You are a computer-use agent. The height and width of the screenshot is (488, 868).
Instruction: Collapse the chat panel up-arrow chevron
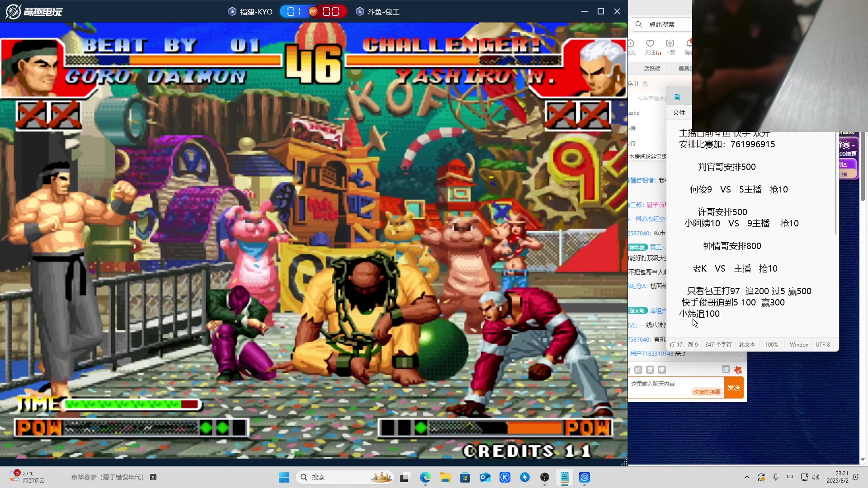(740, 357)
